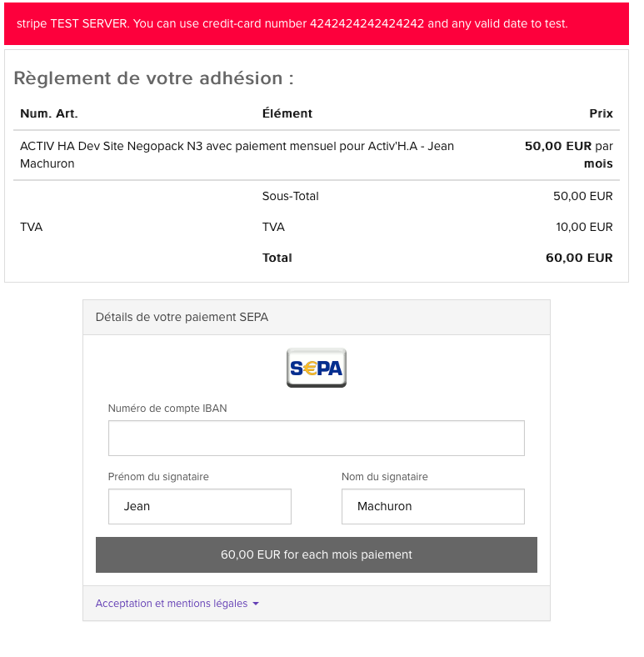Click the bold Total label
This screenshot has width=644, height=657.
click(277, 258)
